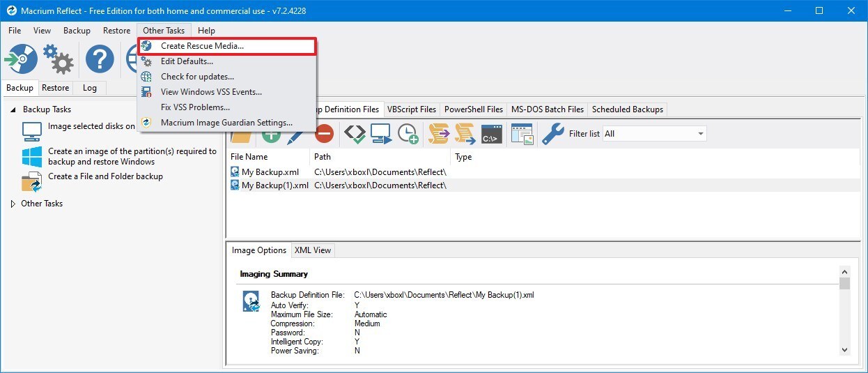
Task: Click the green plus add definition icon
Action: tap(271, 135)
